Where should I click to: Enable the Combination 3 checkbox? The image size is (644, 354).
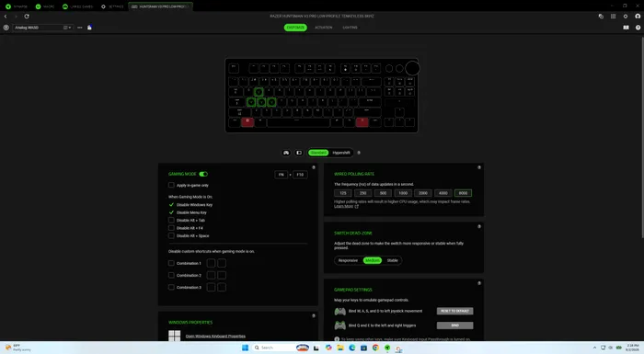pyautogui.click(x=171, y=287)
